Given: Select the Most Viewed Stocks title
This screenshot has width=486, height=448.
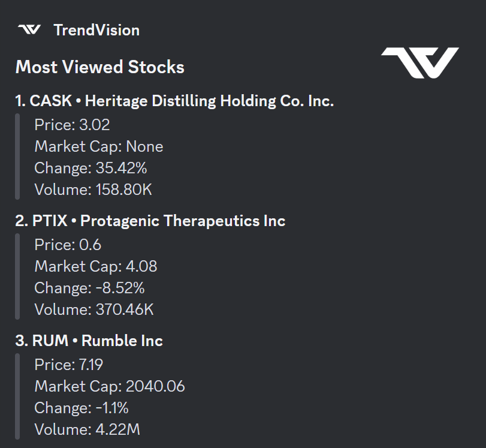Looking at the screenshot, I should click(99, 67).
